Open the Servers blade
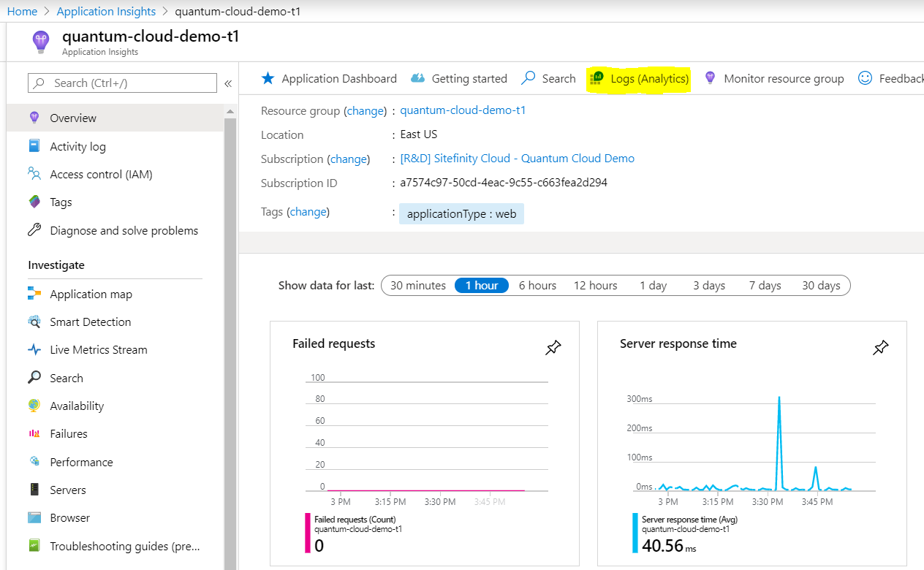Viewport: 924px width, 570px height. tap(67, 489)
